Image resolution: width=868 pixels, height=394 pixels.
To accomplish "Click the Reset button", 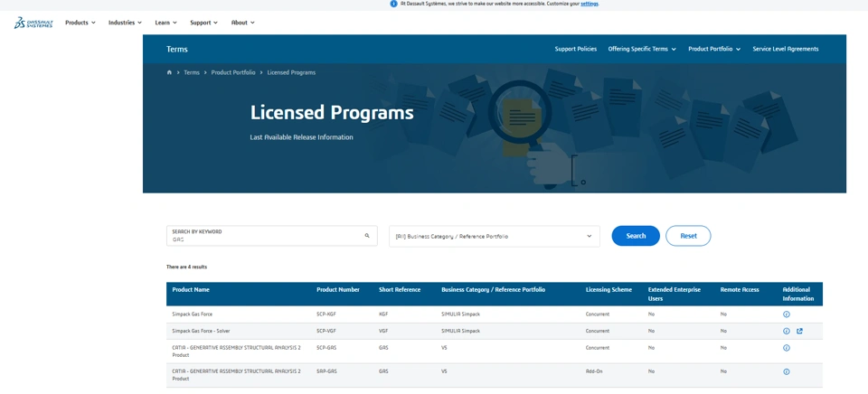I will pyautogui.click(x=688, y=236).
